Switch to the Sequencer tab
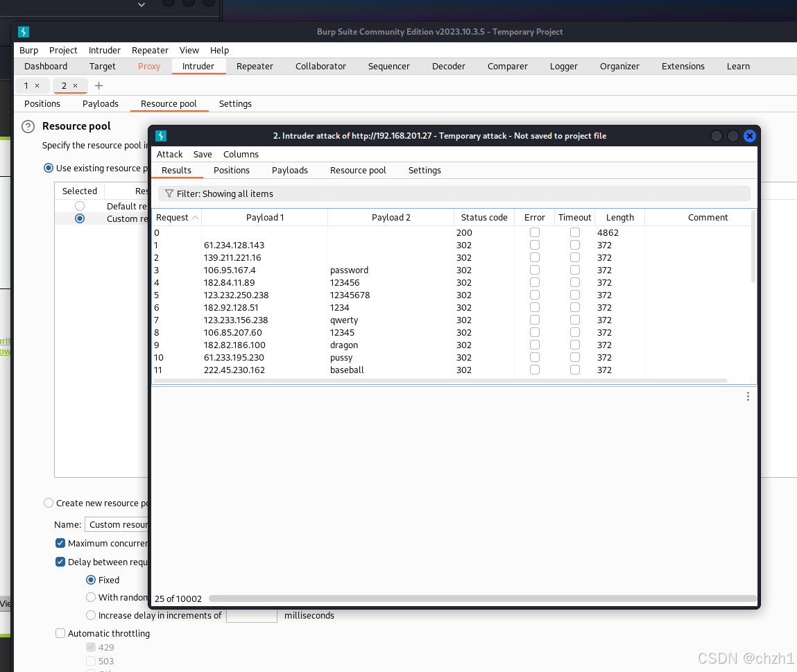The height and width of the screenshot is (672, 797). coord(389,66)
